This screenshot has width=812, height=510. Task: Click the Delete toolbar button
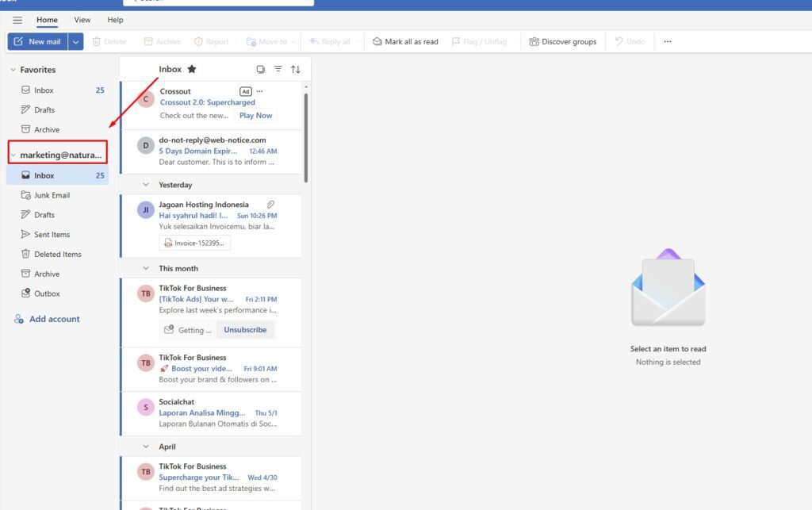[x=109, y=41]
